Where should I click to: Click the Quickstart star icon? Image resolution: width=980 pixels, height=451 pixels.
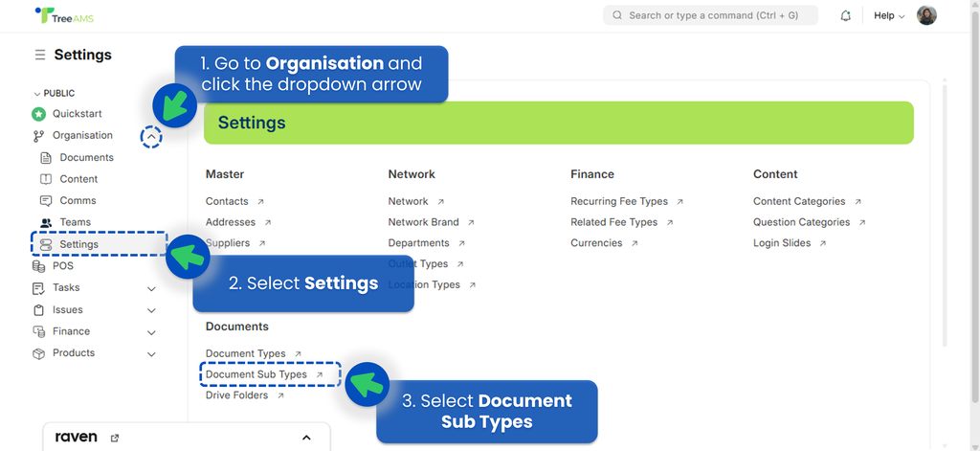(x=39, y=114)
